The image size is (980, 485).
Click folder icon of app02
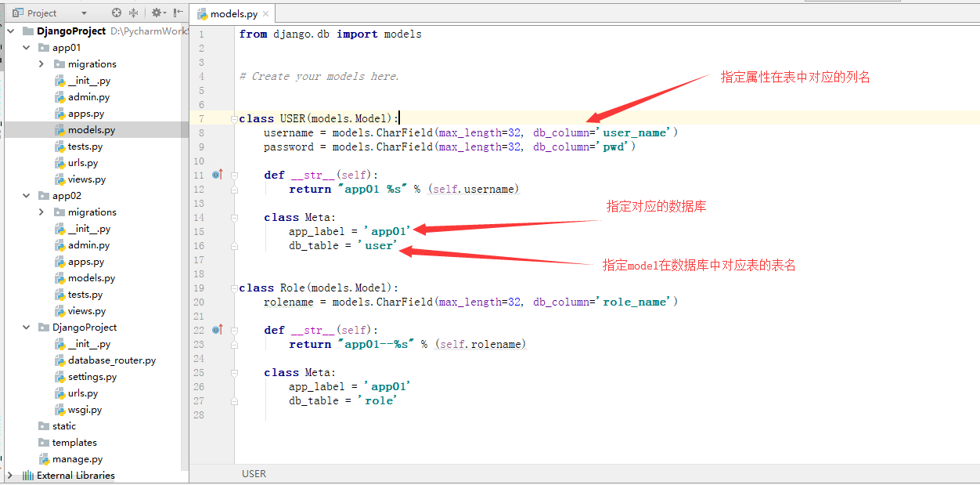coord(44,196)
